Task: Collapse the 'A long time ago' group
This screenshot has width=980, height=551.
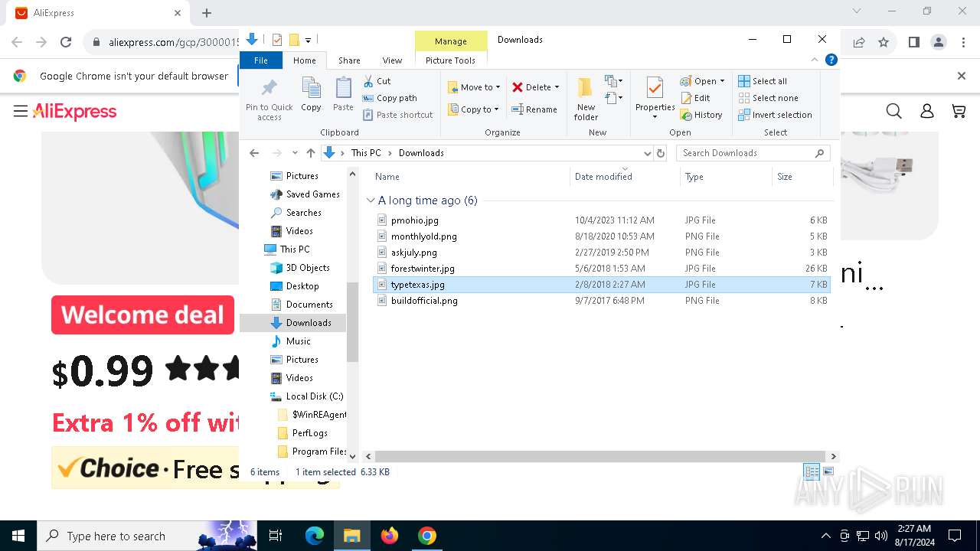Action: point(371,201)
